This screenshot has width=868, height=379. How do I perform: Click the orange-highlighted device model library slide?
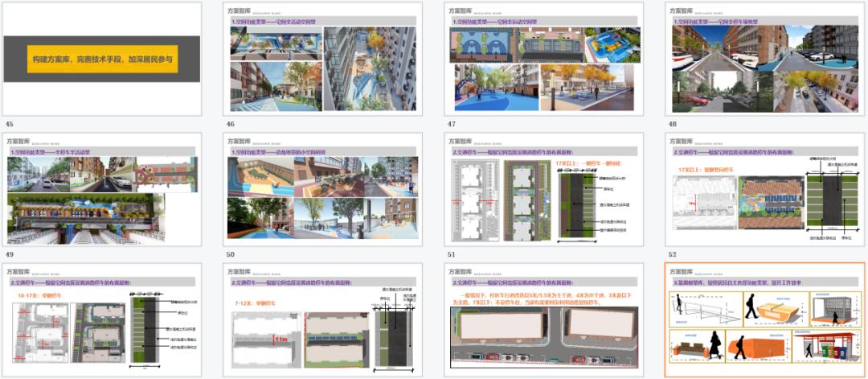[x=764, y=319]
